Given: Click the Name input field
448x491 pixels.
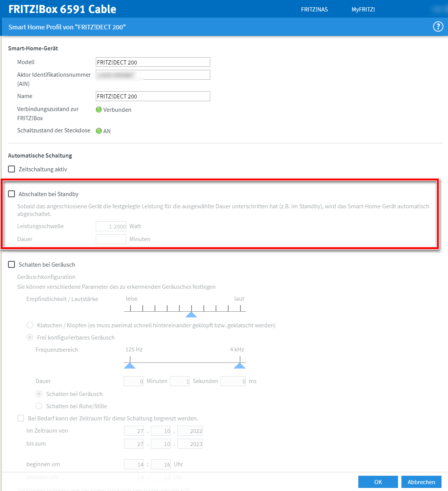Looking at the screenshot, I should (x=153, y=96).
